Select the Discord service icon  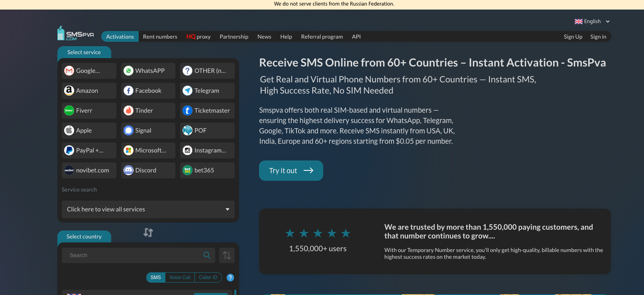pos(128,170)
